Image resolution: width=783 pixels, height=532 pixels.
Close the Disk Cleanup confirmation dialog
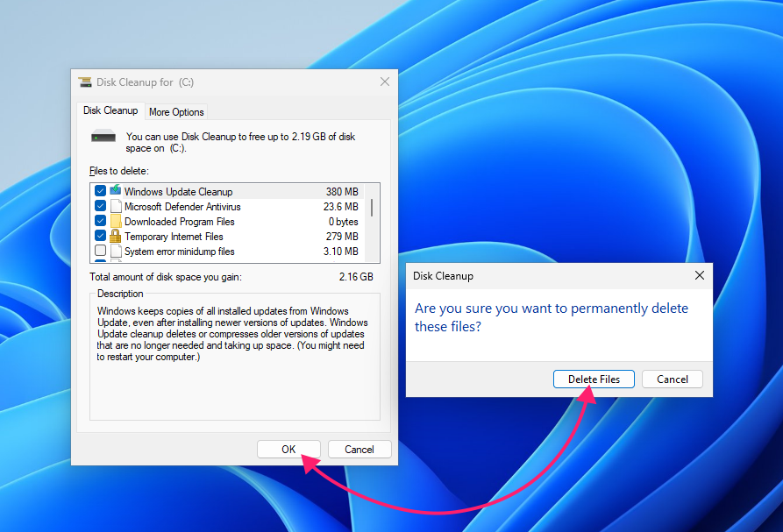(700, 275)
